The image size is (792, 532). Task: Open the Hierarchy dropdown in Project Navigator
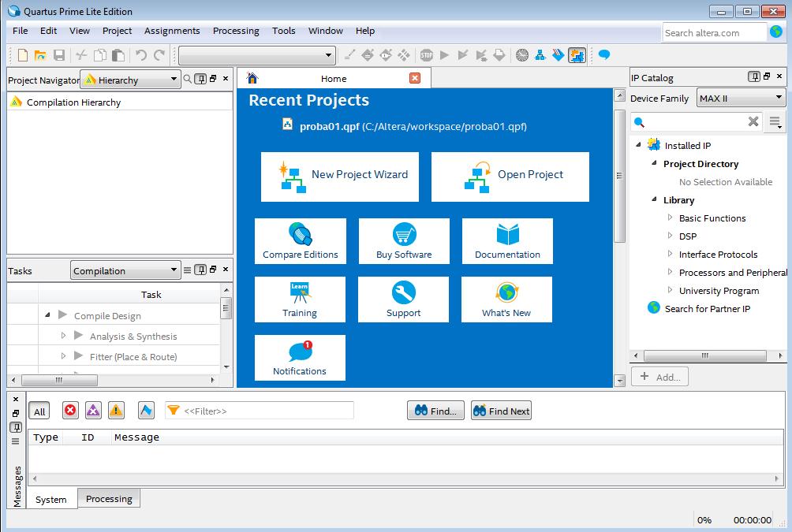[x=130, y=80]
